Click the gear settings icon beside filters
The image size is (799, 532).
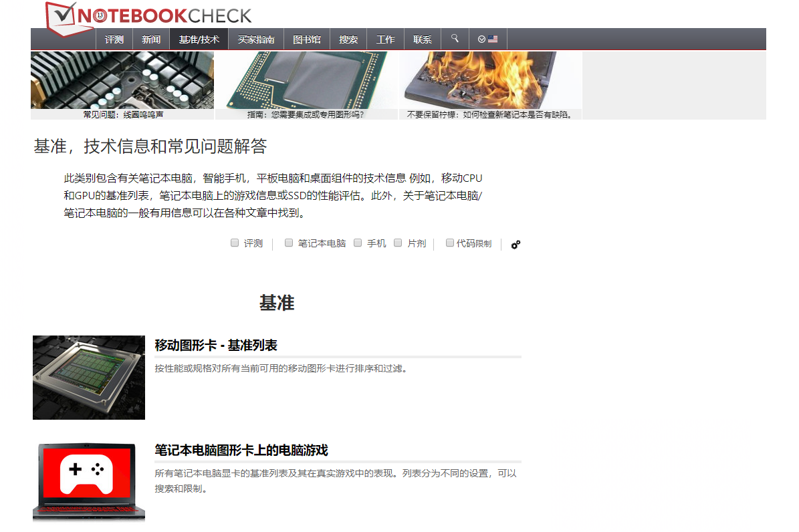click(x=516, y=245)
